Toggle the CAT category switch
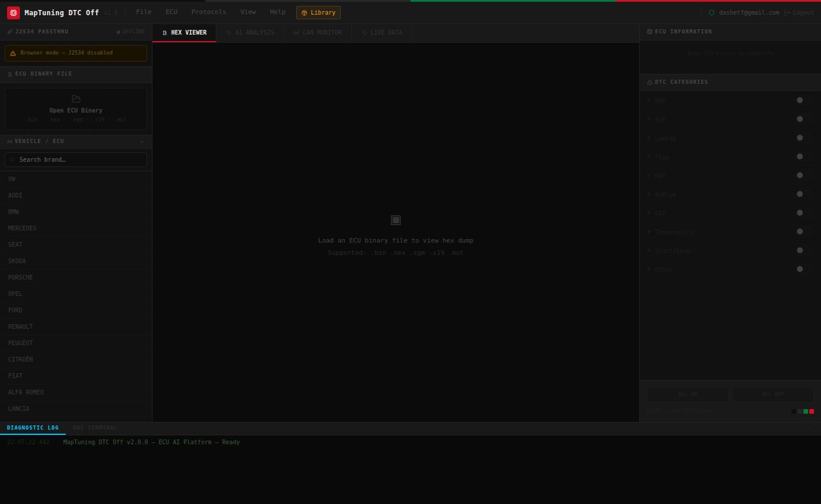Viewport: 821px width, 504px height. click(x=805, y=213)
